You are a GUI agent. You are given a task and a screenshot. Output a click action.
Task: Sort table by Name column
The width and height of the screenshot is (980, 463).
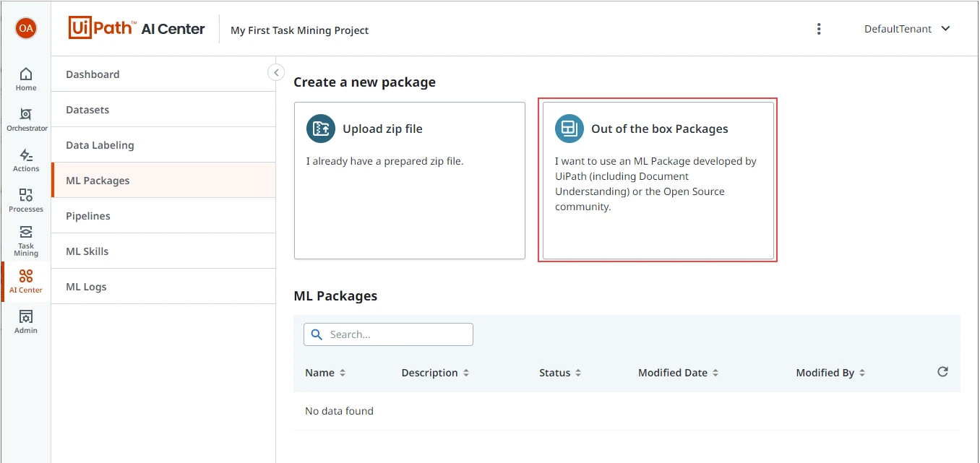click(325, 373)
